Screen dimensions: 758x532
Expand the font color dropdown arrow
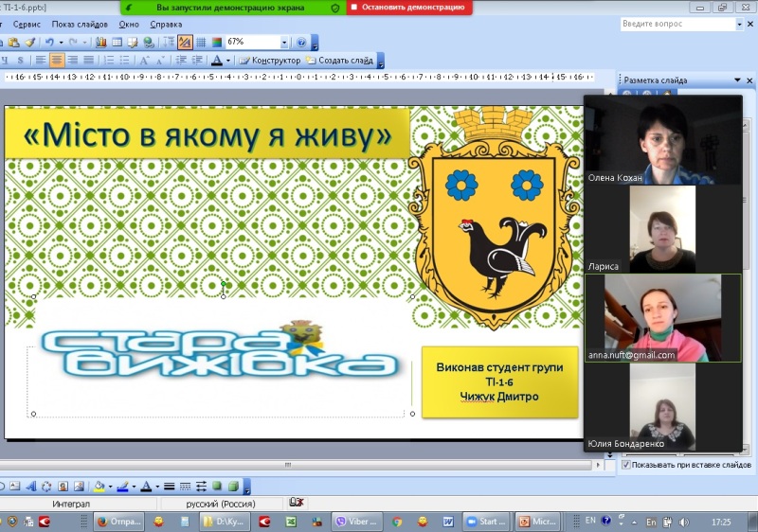tap(228, 61)
